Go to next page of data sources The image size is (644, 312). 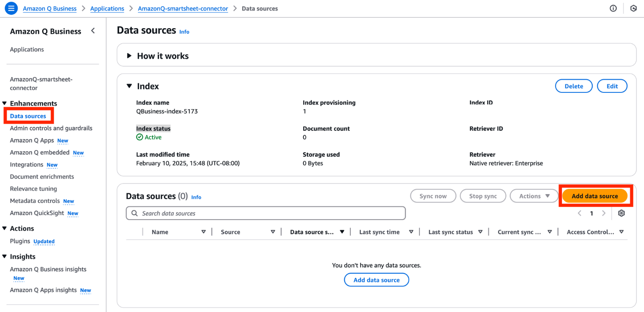click(x=604, y=213)
